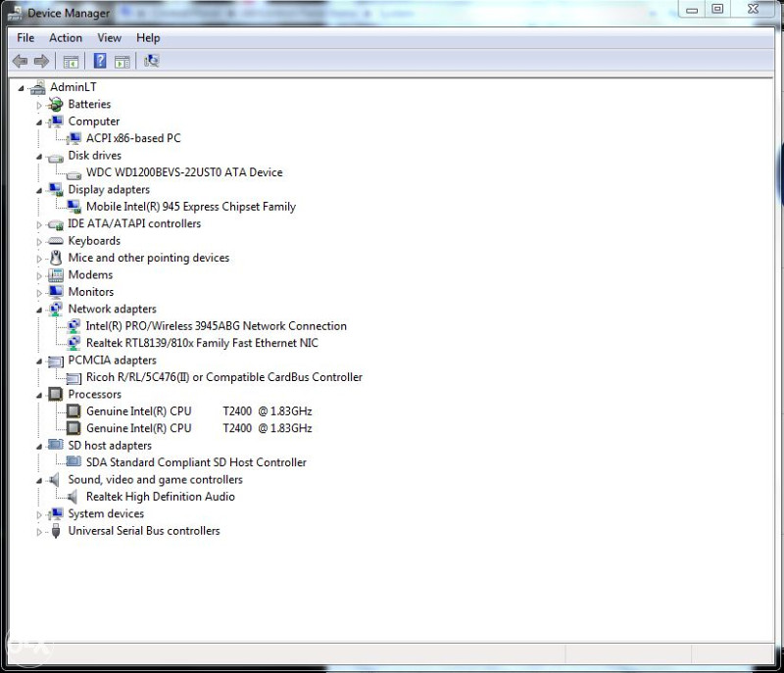Close the Device Manager window

pyautogui.click(x=753, y=10)
